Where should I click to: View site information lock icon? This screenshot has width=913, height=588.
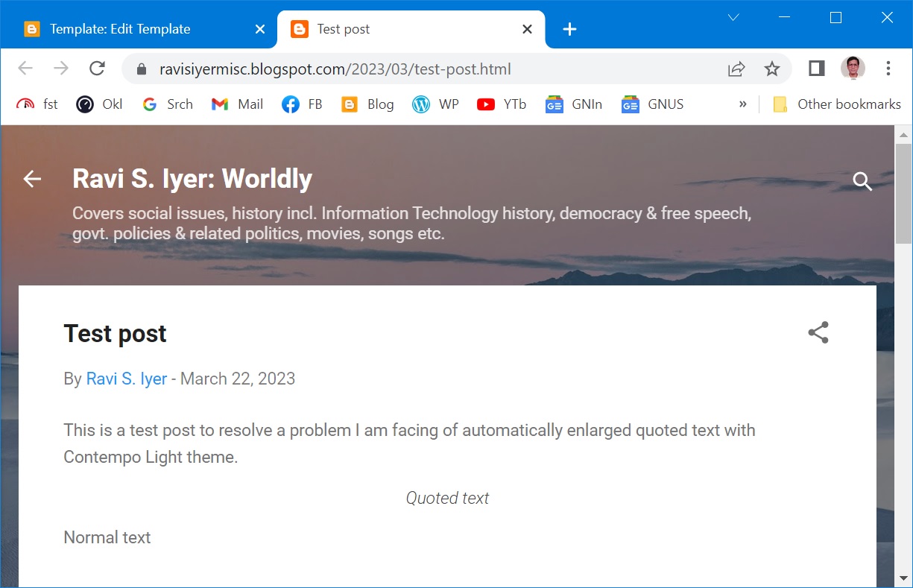tap(142, 69)
